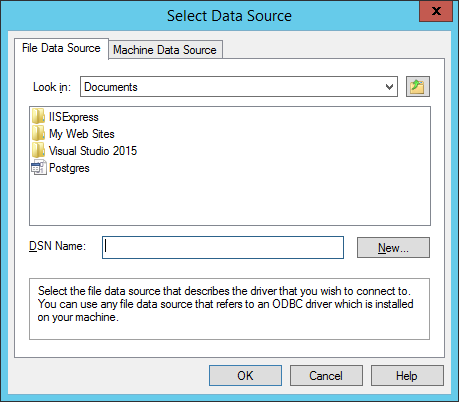The height and width of the screenshot is (402, 459).
Task: Focus the DSN Name text field
Action: 223,248
